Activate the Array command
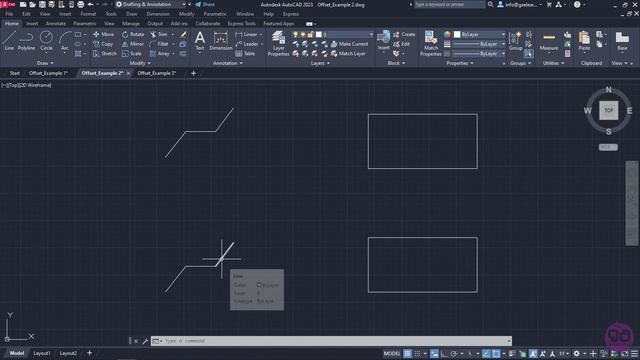 tap(160, 53)
